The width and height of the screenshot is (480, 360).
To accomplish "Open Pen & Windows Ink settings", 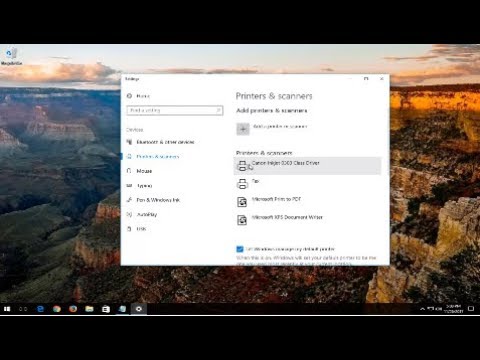I will coord(158,200).
